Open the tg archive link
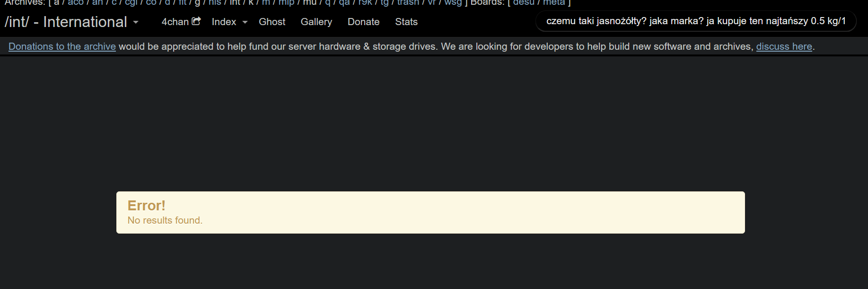Viewport: 868px width, 289px height. coord(385,2)
